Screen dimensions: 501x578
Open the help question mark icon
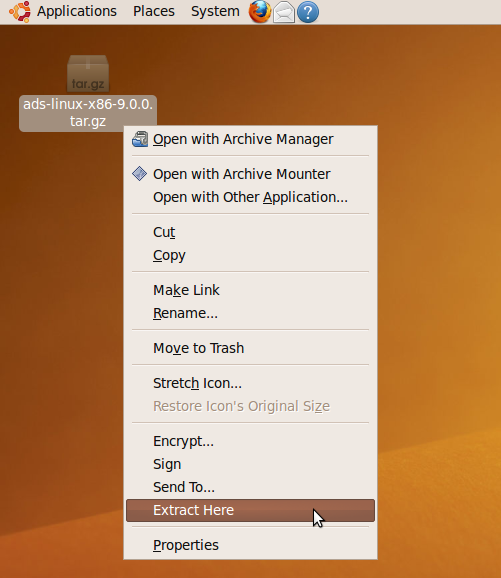[308, 12]
